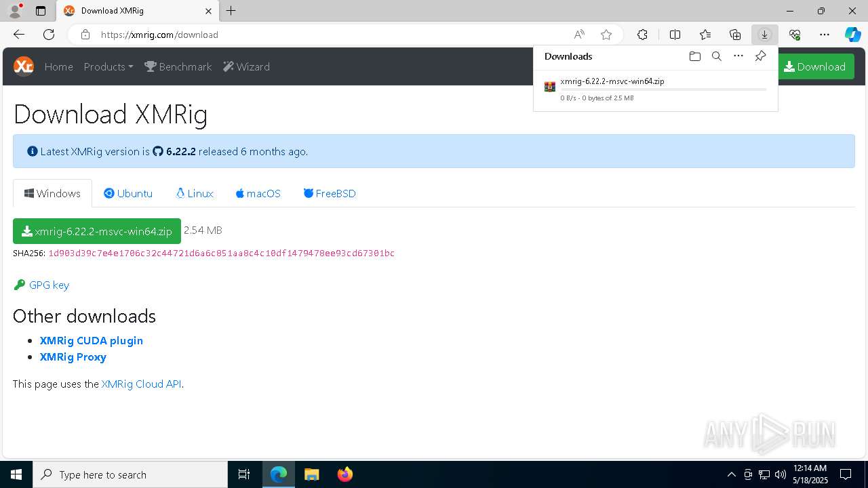Show hidden system tray icons
Viewport: 868px width, 488px height.
[x=731, y=474]
